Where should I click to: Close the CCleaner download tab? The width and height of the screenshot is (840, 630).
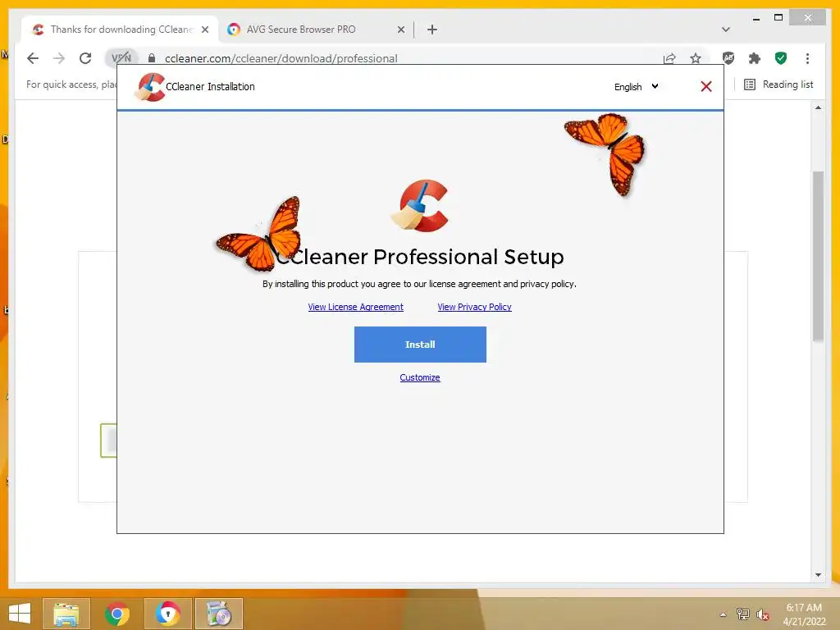[x=205, y=30]
